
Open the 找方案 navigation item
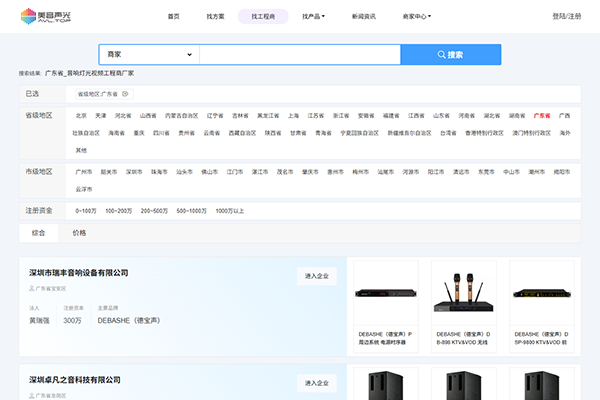pyautogui.click(x=215, y=16)
